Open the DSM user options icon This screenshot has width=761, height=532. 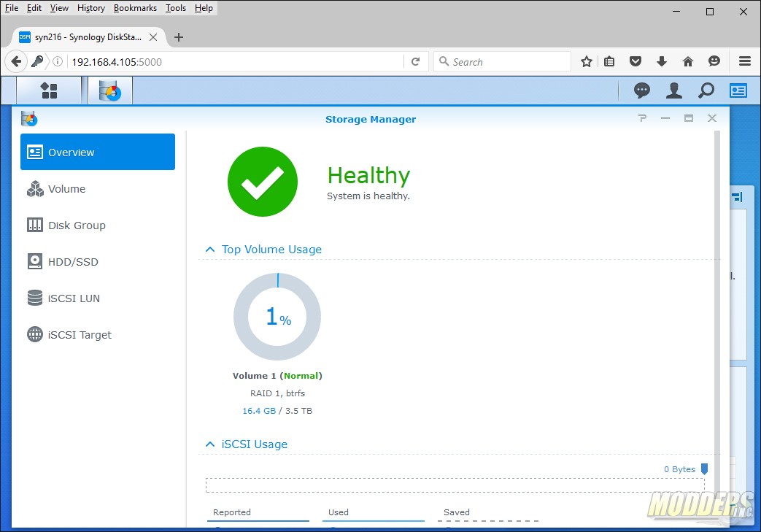[673, 90]
